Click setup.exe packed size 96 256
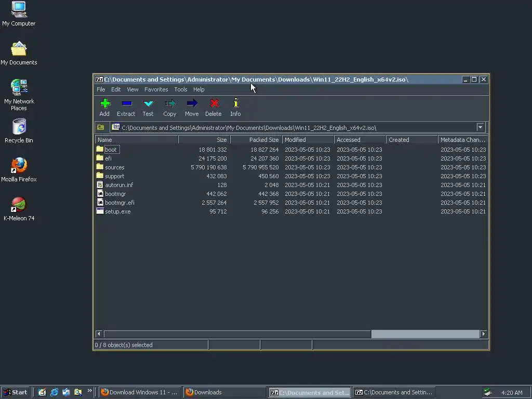The height and width of the screenshot is (399, 532). coord(270,211)
